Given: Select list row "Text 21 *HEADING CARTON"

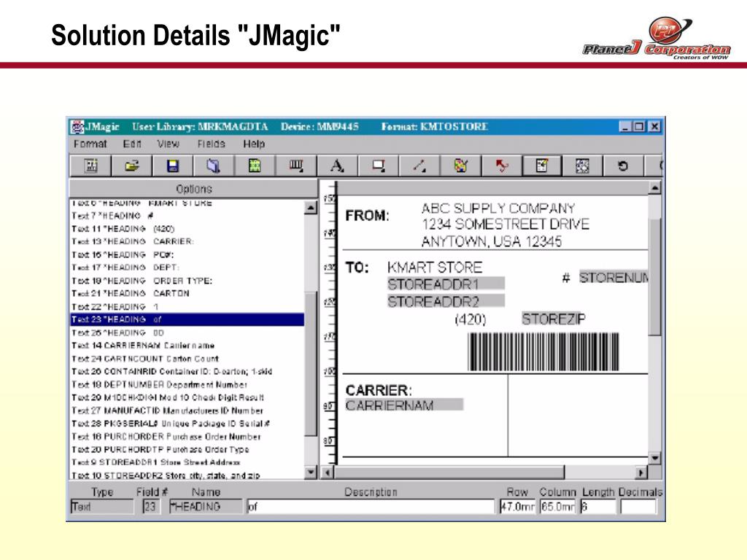Looking at the screenshot, I should pos(187,293).
